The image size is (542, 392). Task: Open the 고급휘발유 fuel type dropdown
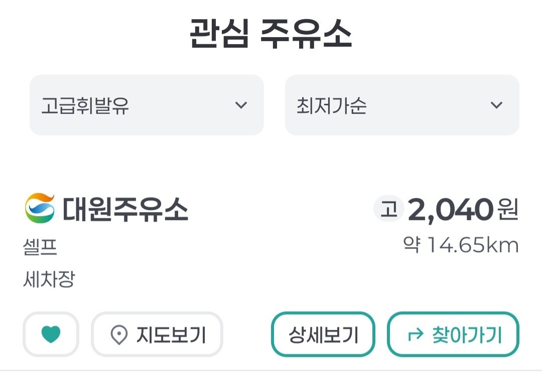point(147,105)
